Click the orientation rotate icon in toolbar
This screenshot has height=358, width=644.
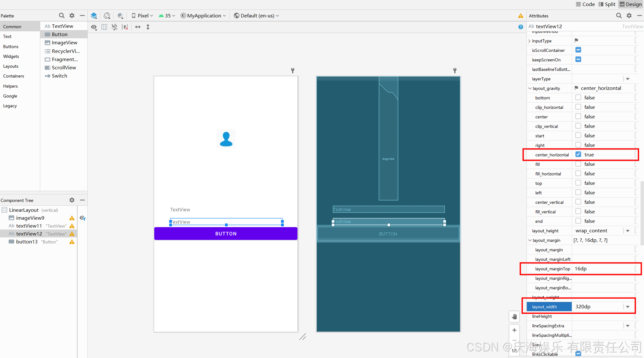coord(107,16)
